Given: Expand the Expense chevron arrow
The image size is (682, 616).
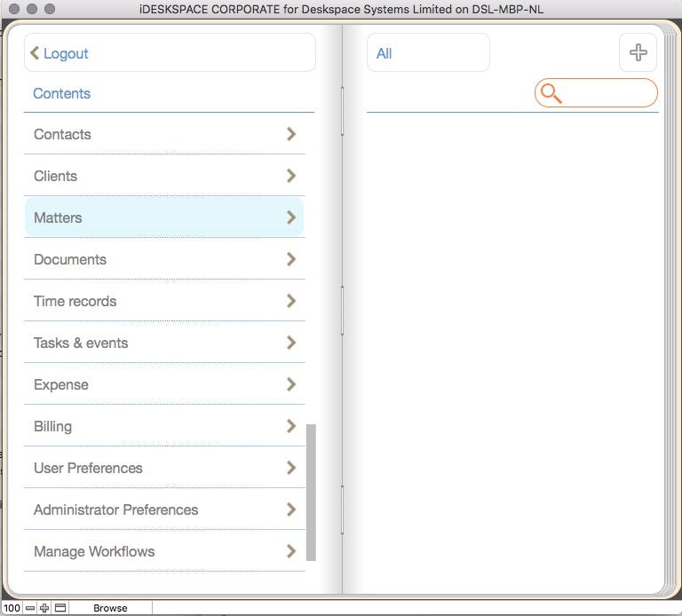Looking at the screenshot, I should 291,384.
